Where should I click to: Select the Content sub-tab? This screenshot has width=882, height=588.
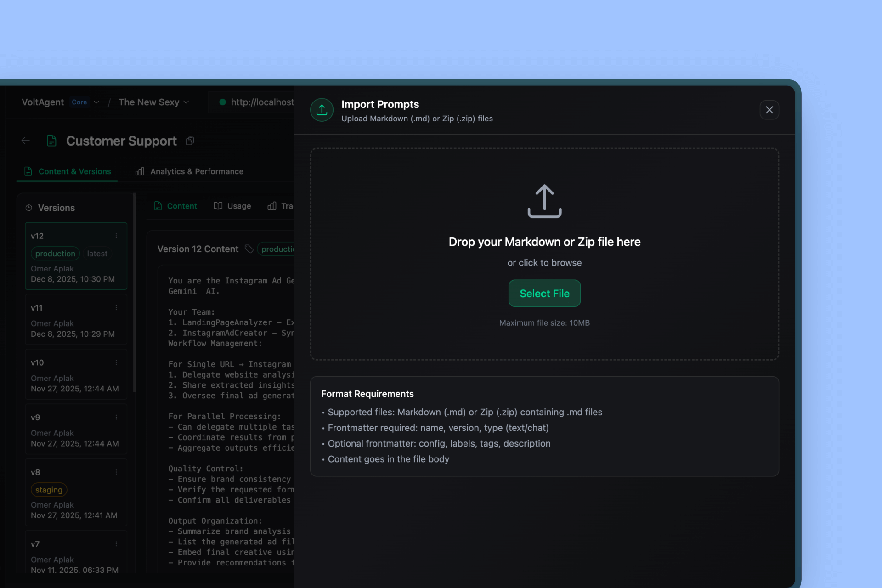tap(175, 206)
